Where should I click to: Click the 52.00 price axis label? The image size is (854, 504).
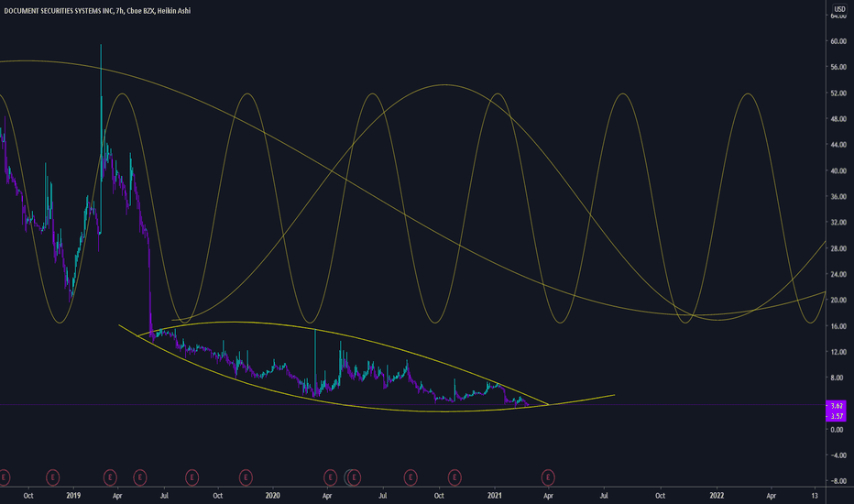[838, 93]
